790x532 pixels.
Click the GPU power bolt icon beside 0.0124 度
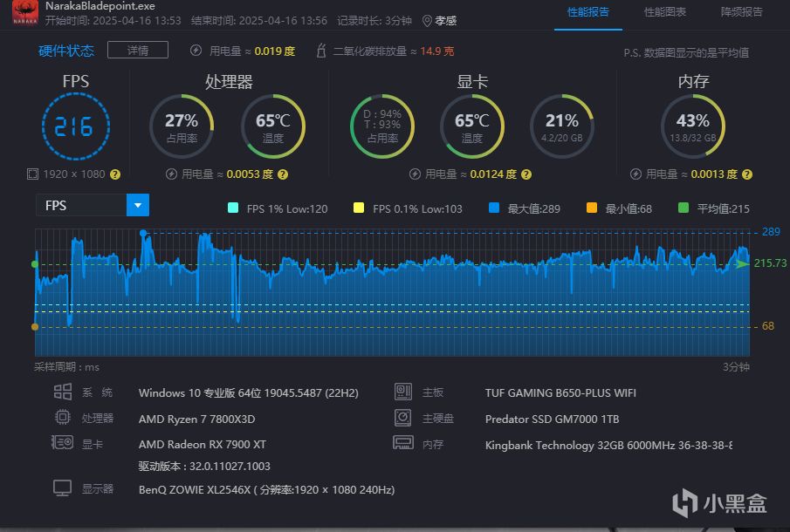(x=415, y=174)
